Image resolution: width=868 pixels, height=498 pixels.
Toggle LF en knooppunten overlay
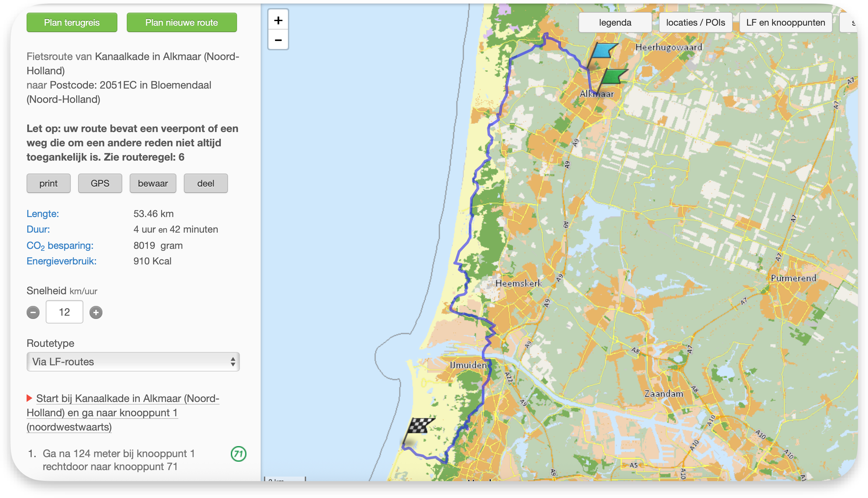coord(785,23)
